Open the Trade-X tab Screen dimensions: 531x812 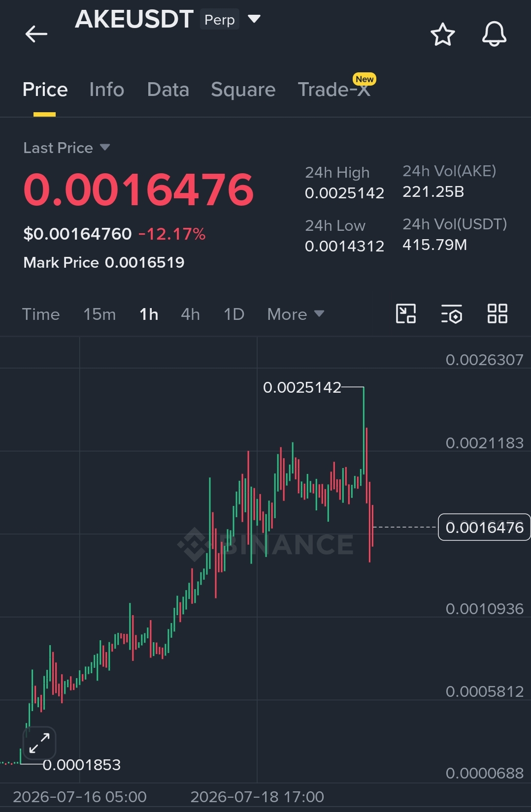pos(334,90)
